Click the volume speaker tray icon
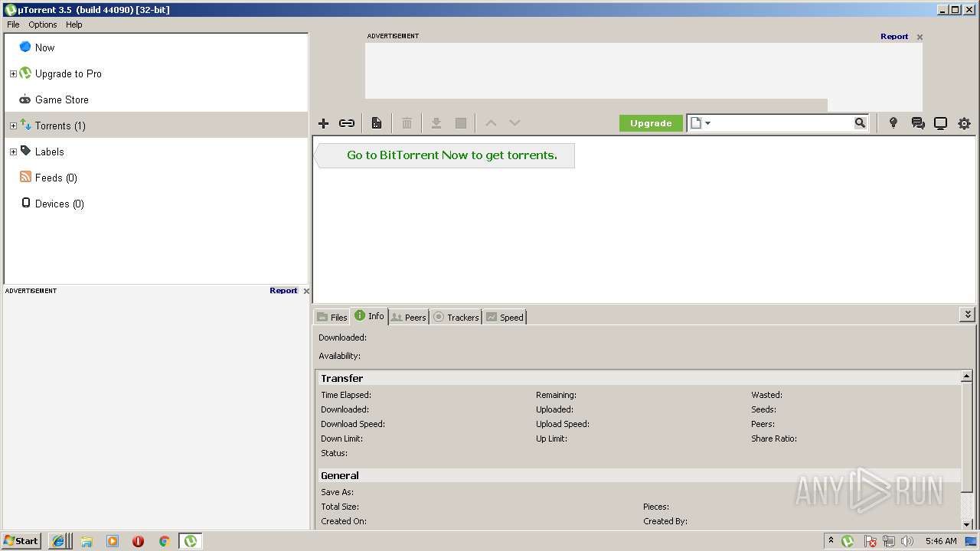 tap(906, 541)
